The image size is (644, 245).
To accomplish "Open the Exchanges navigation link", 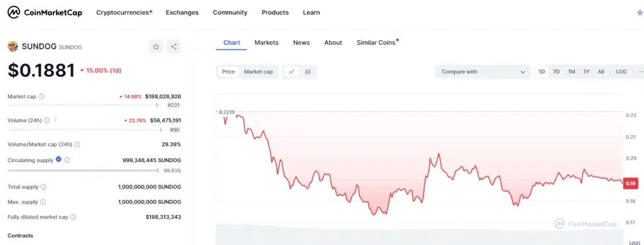I will [182, 13].
